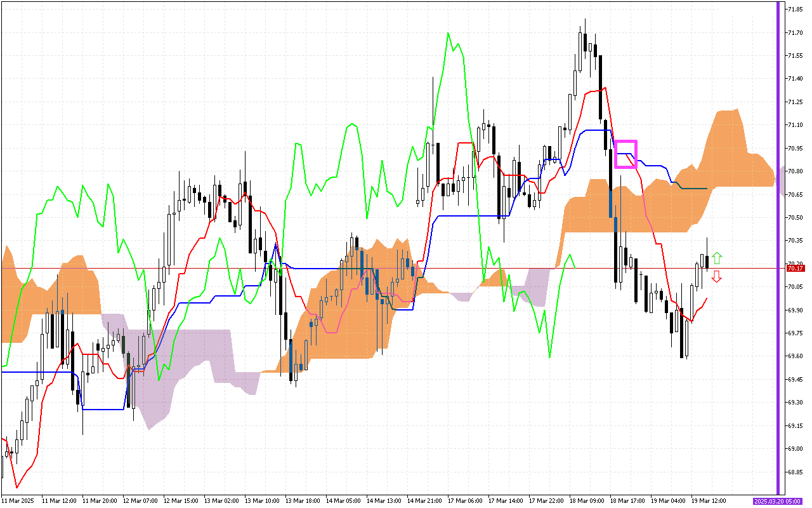812x508 pixels.
Task: Click the 71.85 price axis label
Action: pyautogui.click(x=795, y=10)
